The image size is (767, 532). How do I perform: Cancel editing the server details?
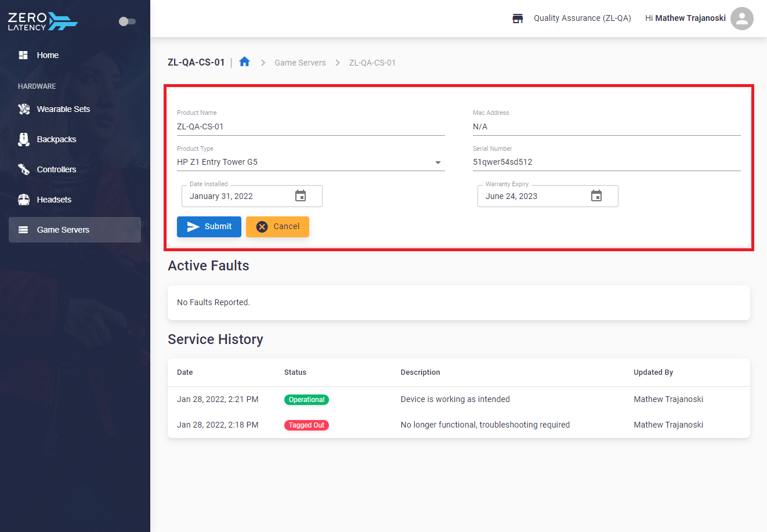[x=277, y=227]
